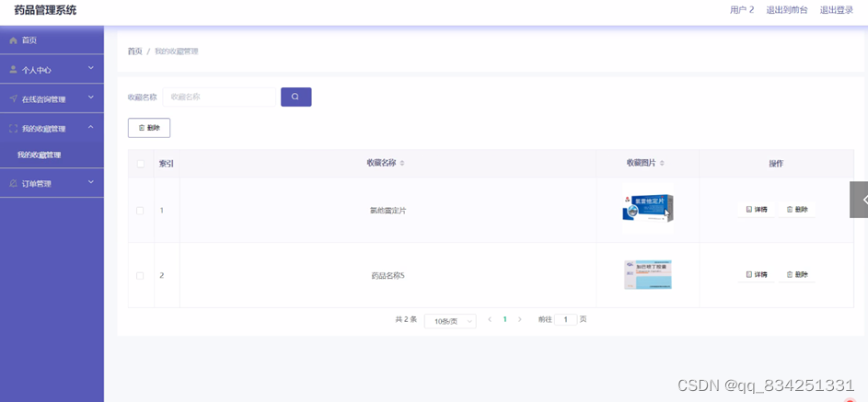868x402 pixels.
Task: Click 详情 for the 氯他雷定片 row
Action: pos(757,210)
